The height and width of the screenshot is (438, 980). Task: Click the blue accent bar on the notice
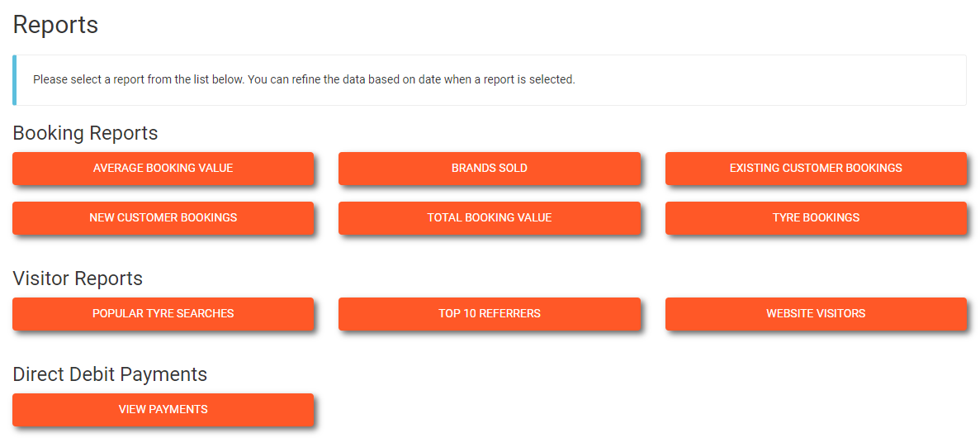pos(14,80)
